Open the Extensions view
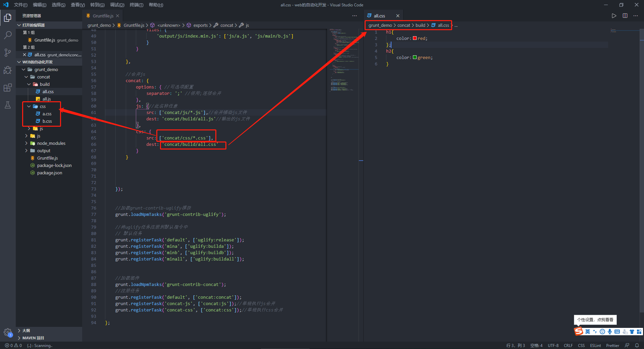The height and width of the screenshot is (349, 644). [8, 88]
